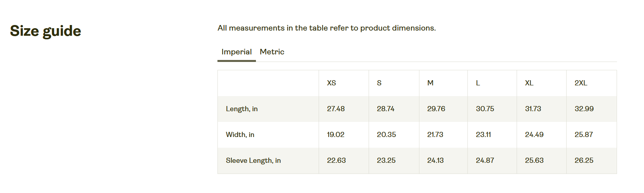Select the "Sleeve Length, in" row label
644x193 pixels.
[253, 160]
